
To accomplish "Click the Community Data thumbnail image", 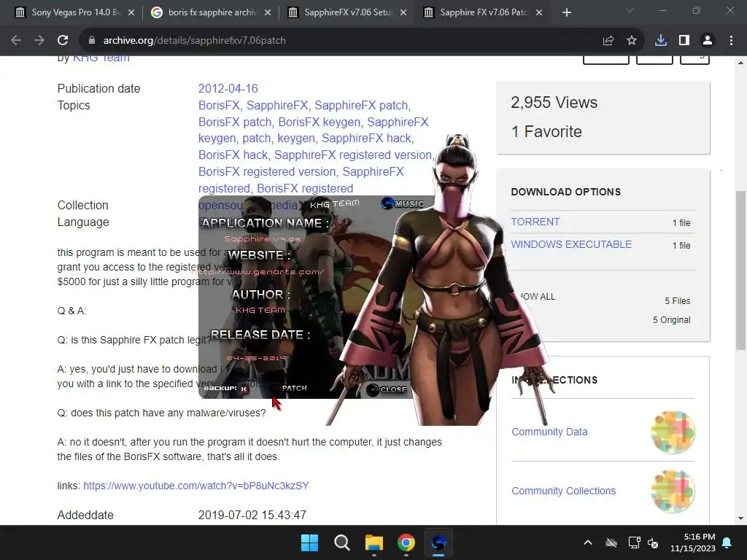I will tap(673, 432).
